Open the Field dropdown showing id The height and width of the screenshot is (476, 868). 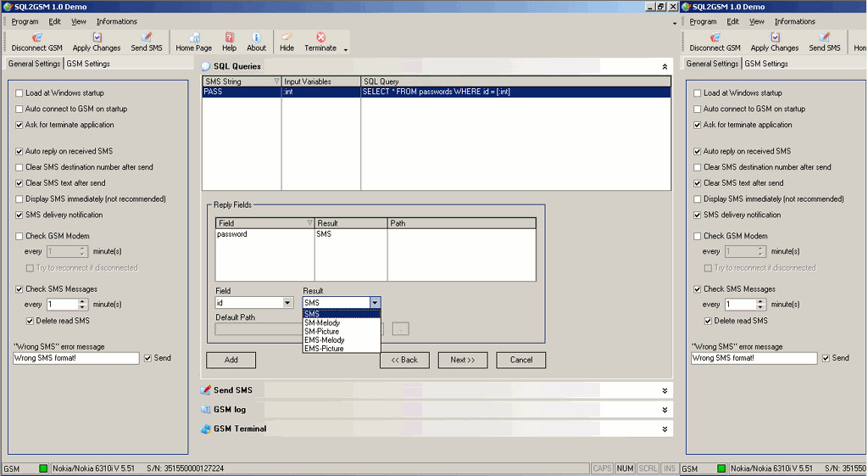287,303
